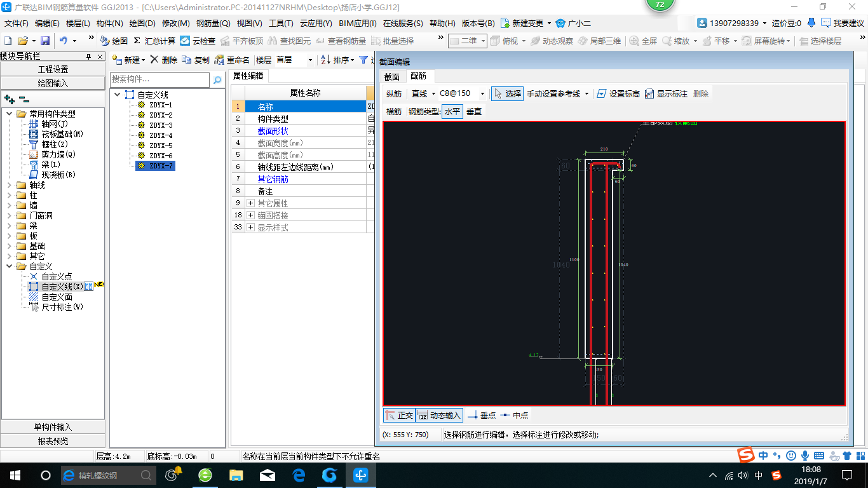Switch to 横筋 transverse rebar mode
868x488 pixels.
(x=394, y=111)
